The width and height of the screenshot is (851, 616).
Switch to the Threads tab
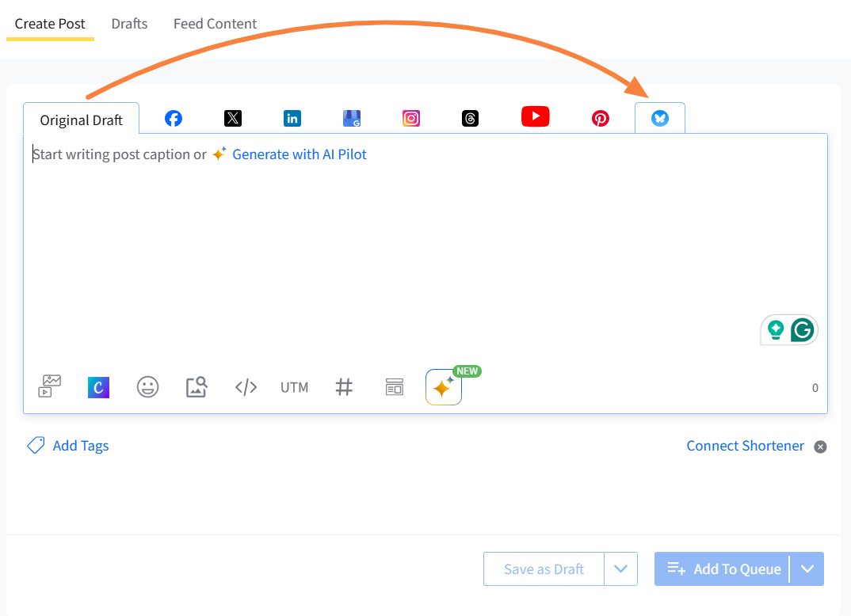coord(471,119)
